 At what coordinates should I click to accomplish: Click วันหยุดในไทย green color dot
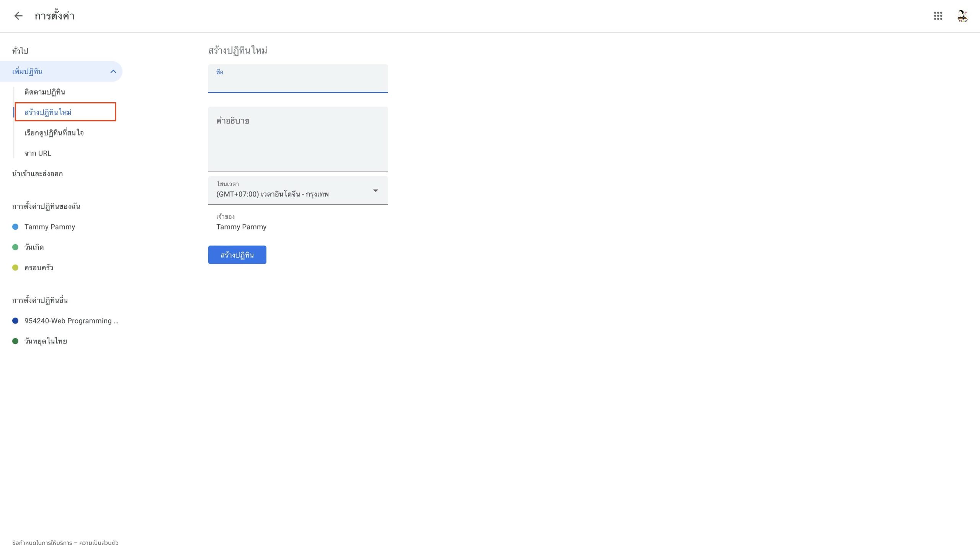pyautogui.click(x=15, y=341)
